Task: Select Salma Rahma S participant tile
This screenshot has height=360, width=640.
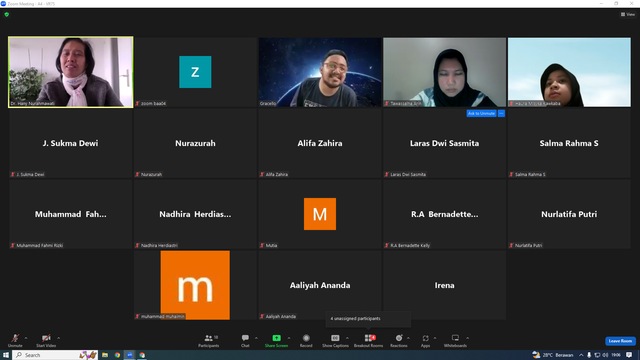Action: [x=569, y=143]
